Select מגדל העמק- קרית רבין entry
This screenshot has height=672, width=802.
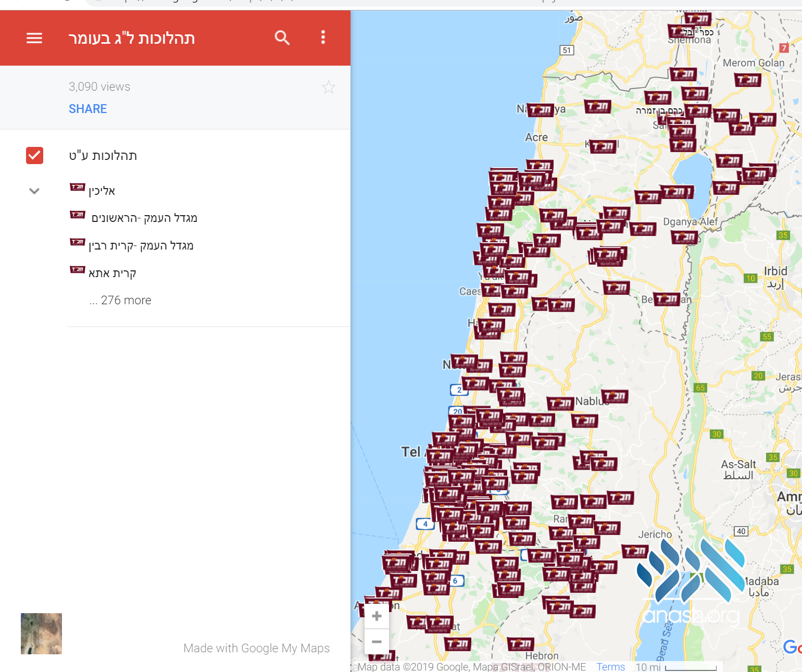click(141, 245)
